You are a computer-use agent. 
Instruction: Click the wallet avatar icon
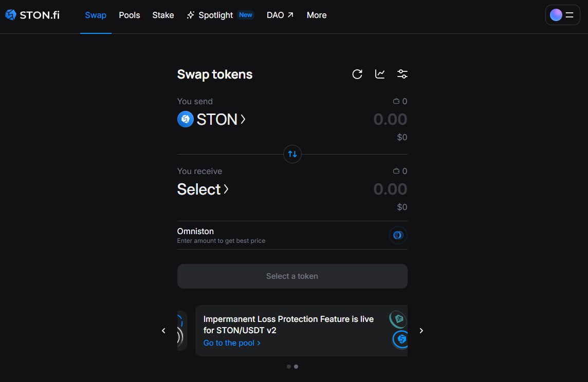pos(556,15)
